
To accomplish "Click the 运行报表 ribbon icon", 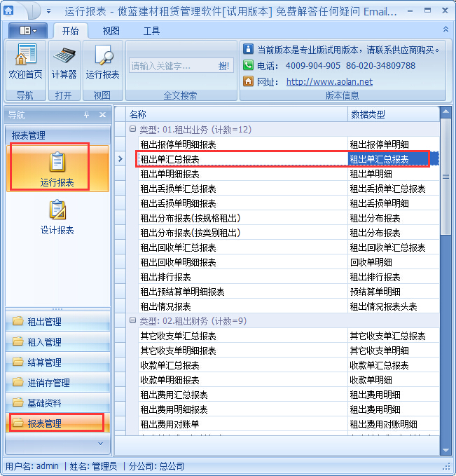I will (103, 62).
